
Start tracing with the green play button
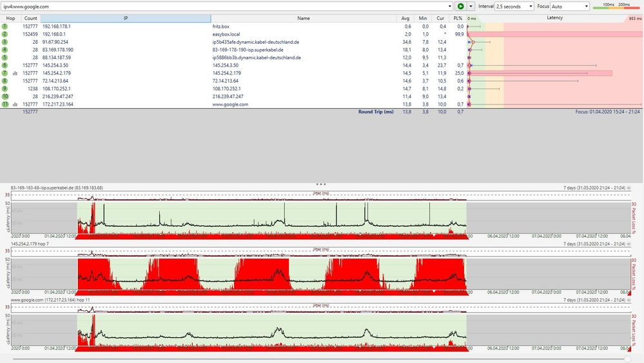coord(460,6)
